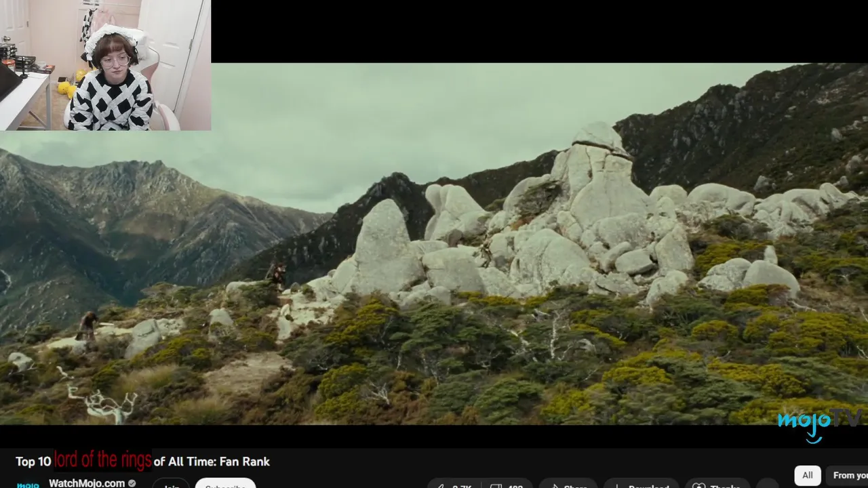Click the webcam overlay of the streamer

[105, 65]
